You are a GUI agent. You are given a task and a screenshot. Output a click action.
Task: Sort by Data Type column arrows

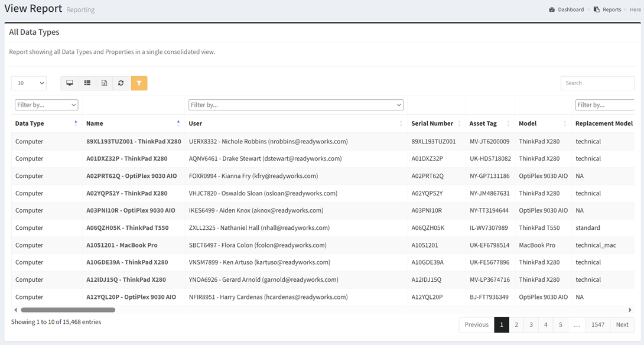pos(76,123)
